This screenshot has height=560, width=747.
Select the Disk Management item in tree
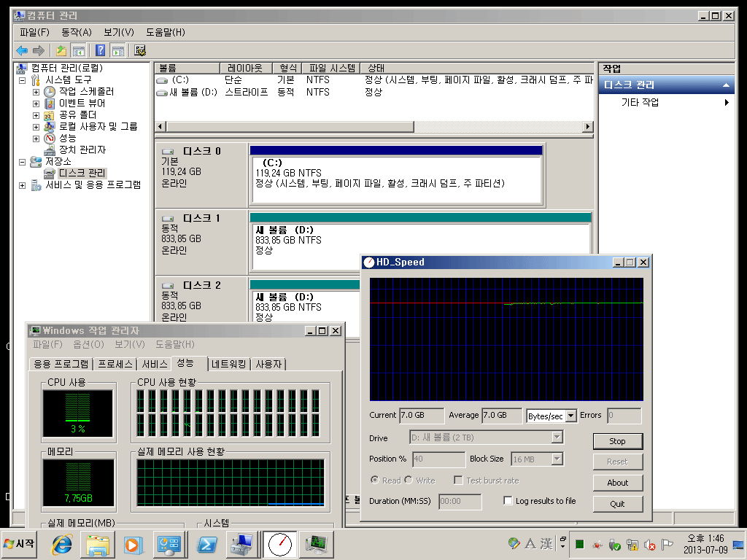coord(82,173)
